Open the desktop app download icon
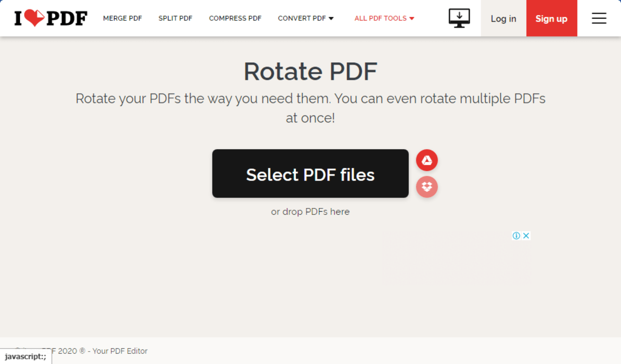This screenshot has width=621, height=364. pos(459,18)
